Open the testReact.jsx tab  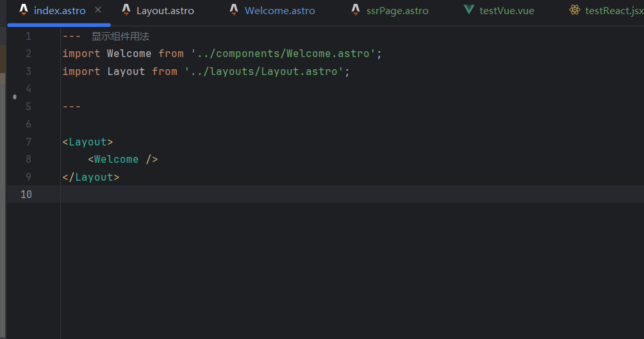point(614,11)
